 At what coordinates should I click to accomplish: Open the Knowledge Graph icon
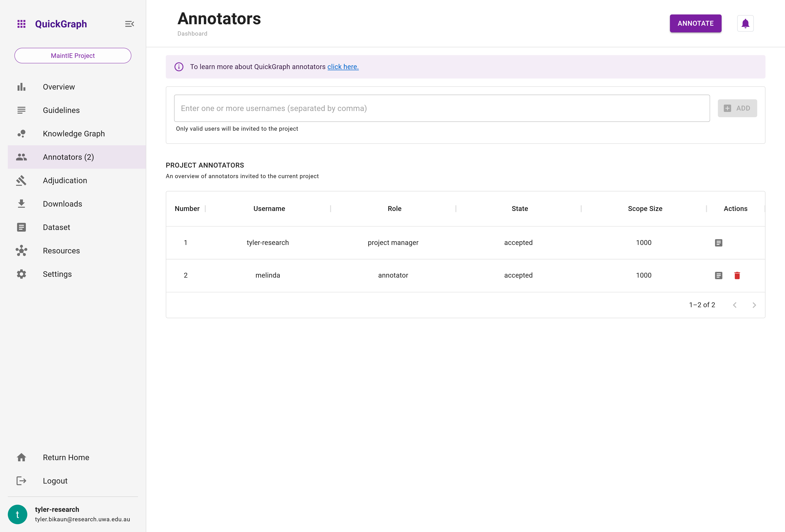(21, 133)
